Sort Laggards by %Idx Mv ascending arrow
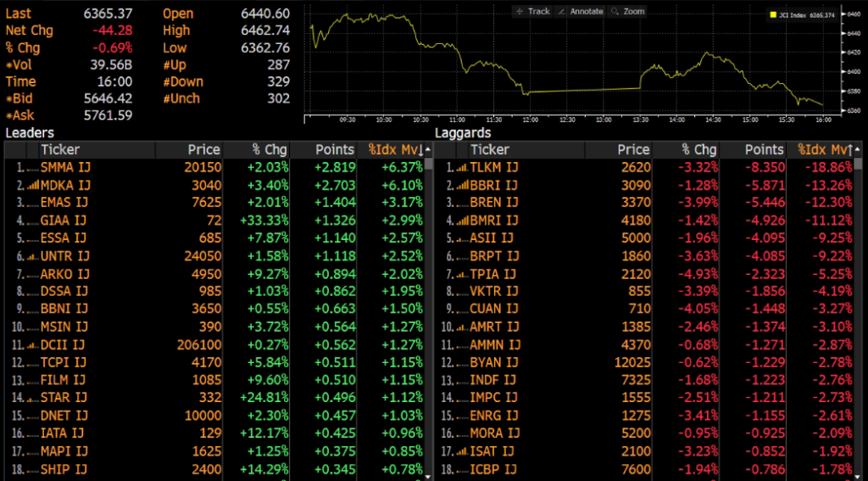Image resolution: width=868 pixels, height=481 pixels. 849,149
